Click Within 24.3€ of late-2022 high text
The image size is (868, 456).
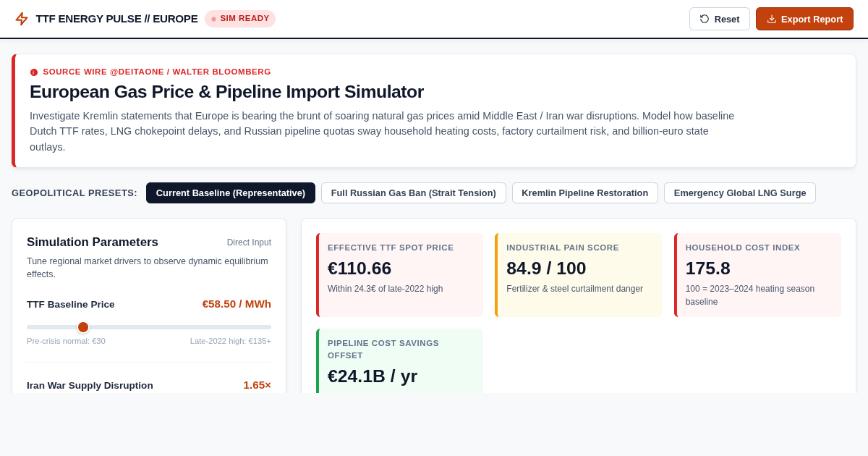385,289
